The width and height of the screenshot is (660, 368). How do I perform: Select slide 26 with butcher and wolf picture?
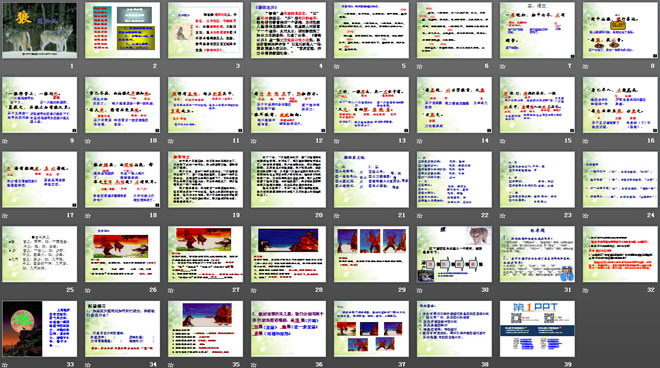pyautogui.click(x=122, y=254)
